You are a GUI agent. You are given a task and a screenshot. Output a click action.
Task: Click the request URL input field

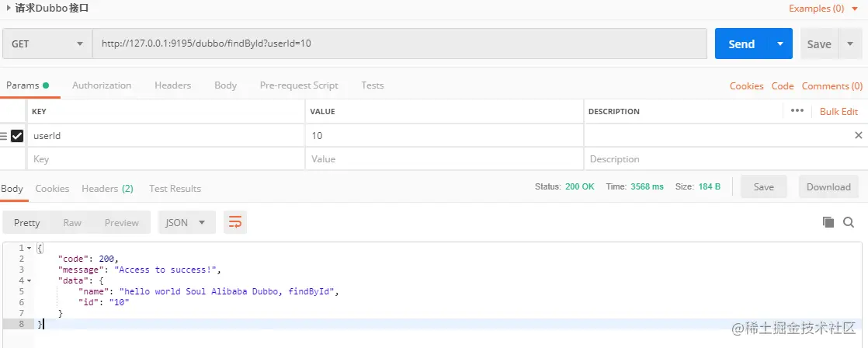click(400, 44)
